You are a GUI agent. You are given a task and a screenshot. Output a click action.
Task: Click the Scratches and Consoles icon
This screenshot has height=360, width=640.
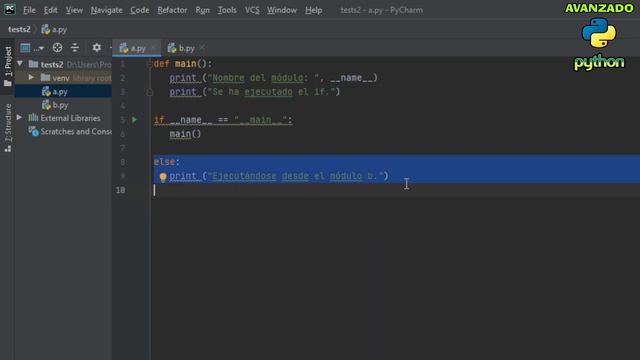coord(33,131)
